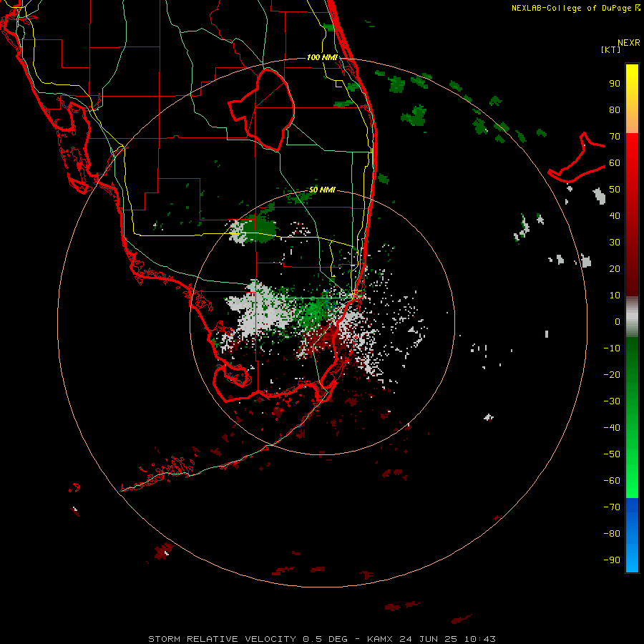This screenshot has height=644, width=644.
Task: Click the -70 value on velocity scale
Action: pyautogui.click(x=612, y=507)
